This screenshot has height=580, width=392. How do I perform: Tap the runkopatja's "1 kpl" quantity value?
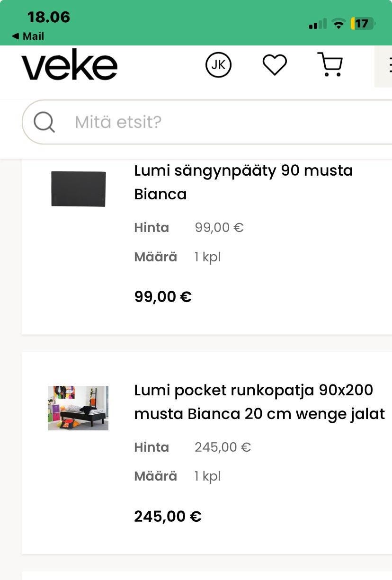(x=207, y=476)
